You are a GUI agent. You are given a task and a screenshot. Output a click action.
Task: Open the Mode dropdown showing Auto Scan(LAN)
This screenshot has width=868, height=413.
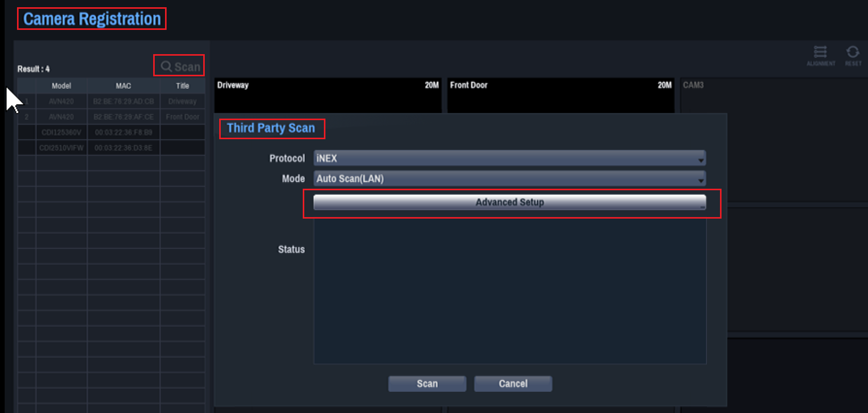(x=510, y=179)
